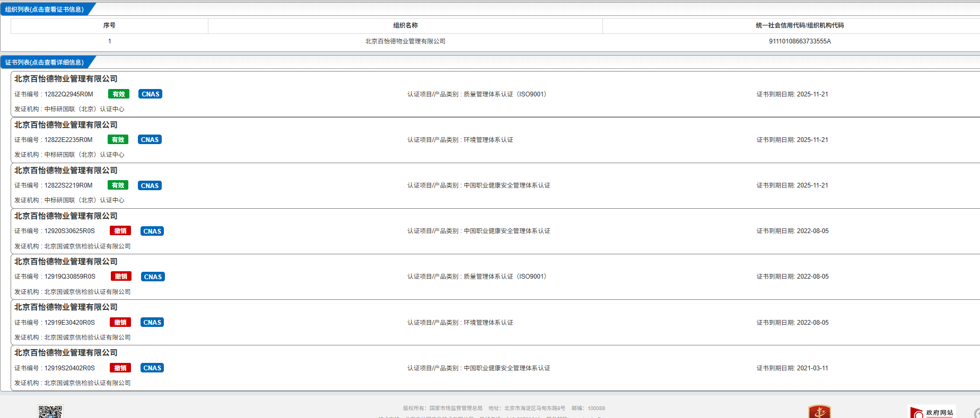Click the 环境管理体系认证 category for 12822E2235R0M
The width and height of the screenshot is (980, 418).
[488, 140]
